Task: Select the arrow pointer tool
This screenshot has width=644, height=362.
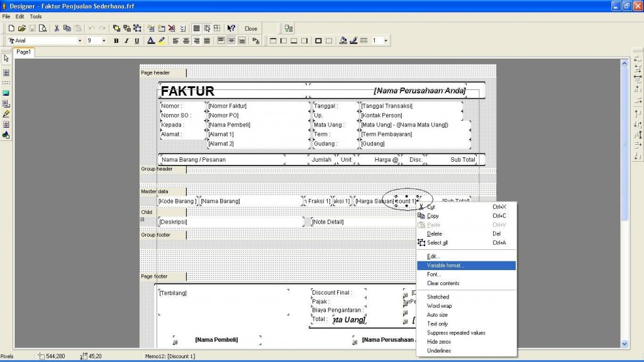Action: coord(6,58)
